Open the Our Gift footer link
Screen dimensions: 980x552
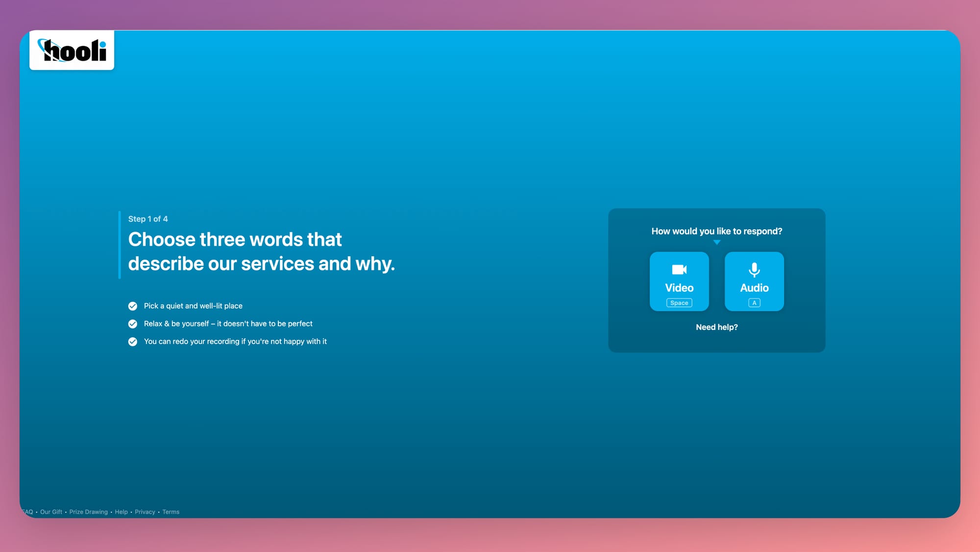tap(51, 512)
